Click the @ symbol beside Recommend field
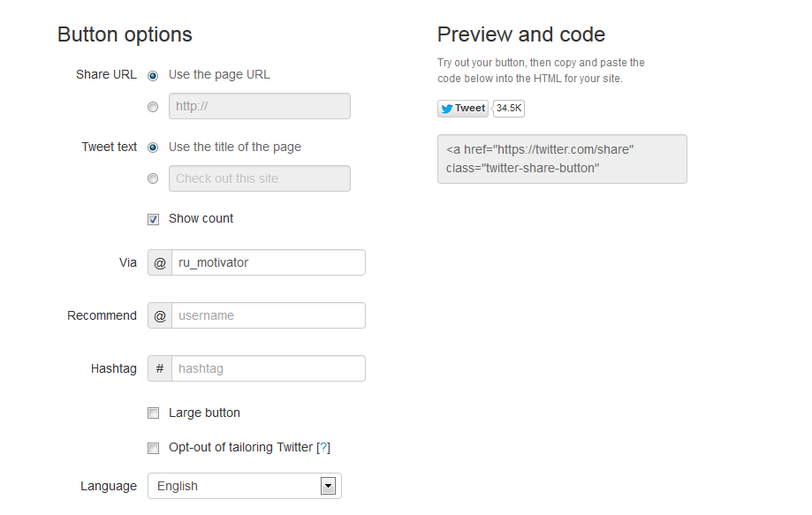The image size is (812, 515). pyautogui.click(x=160, y=315)
